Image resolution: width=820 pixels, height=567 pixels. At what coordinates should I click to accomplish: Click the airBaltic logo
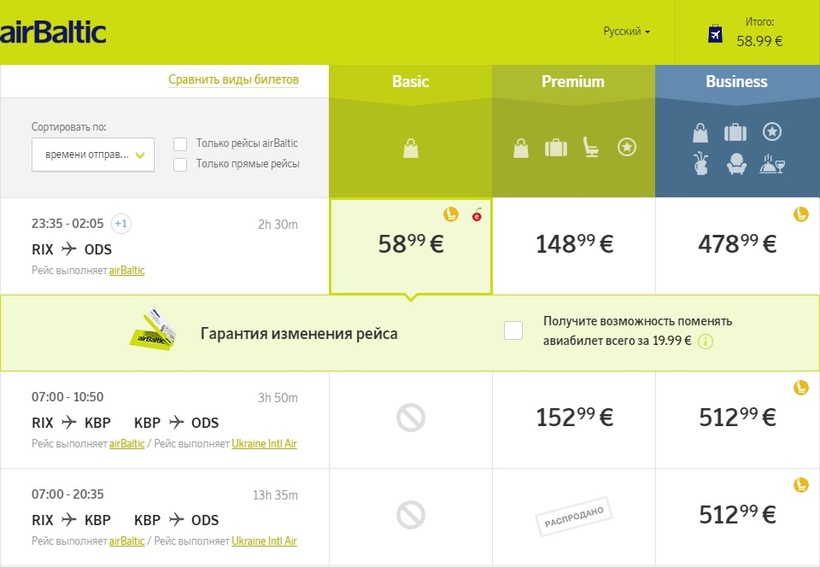click(53, 32)
